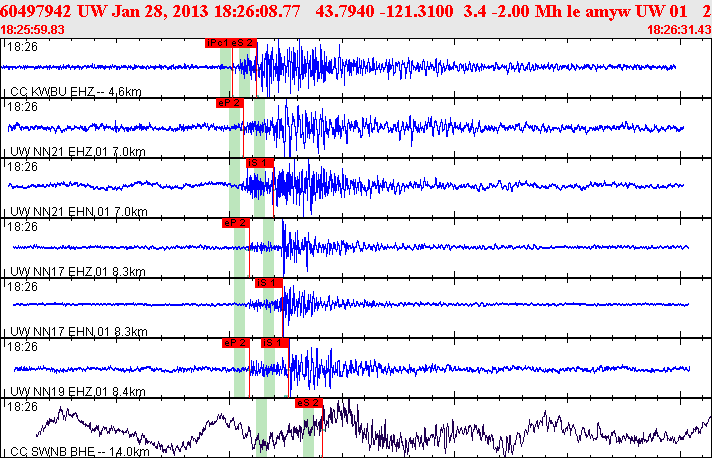This screenshot has height=458, width=712.
Task: Select iS 1 pick on NN17 EHN trace
Action: [x=268, y=282]
